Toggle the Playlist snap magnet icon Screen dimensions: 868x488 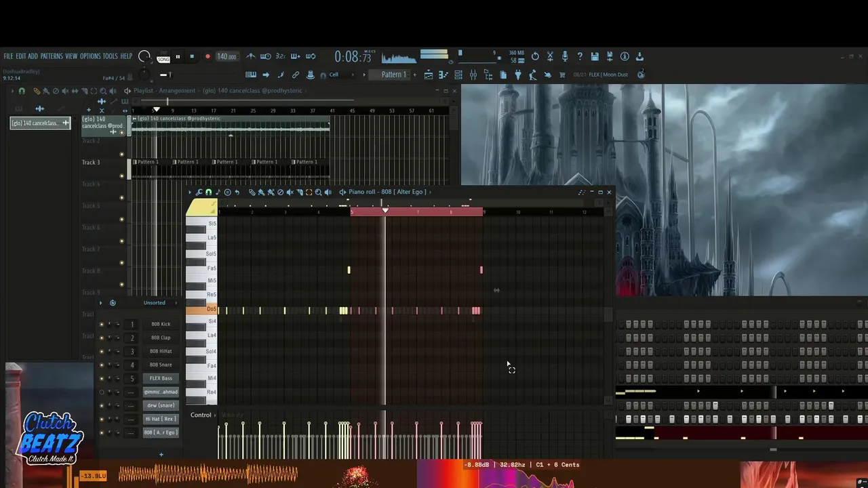coord(22,91)
